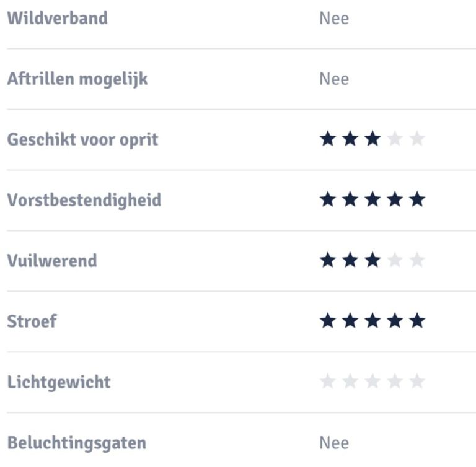
Task: Click the fifth star of Vorstbestendigheid
Action: pos(417,200)
